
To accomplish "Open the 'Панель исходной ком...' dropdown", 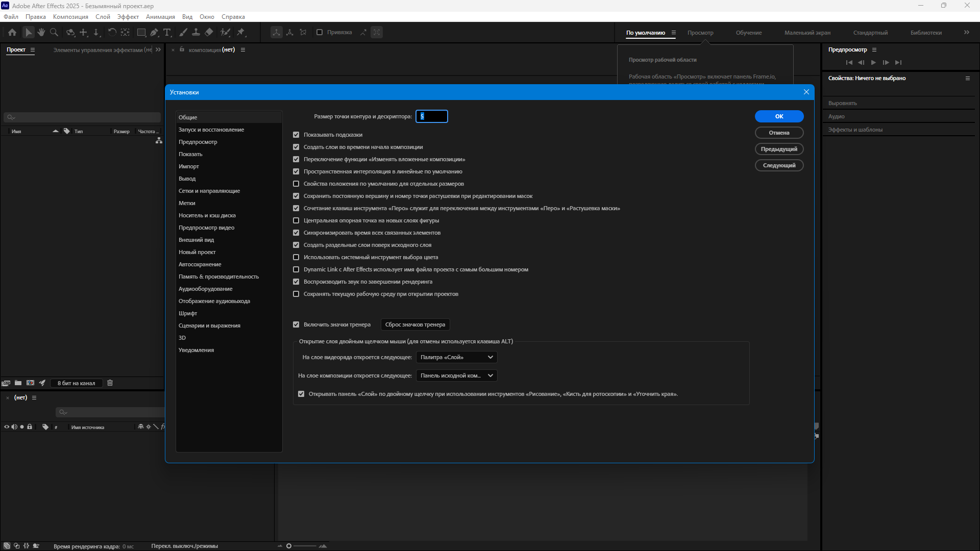I will click(x=456, y=375).
